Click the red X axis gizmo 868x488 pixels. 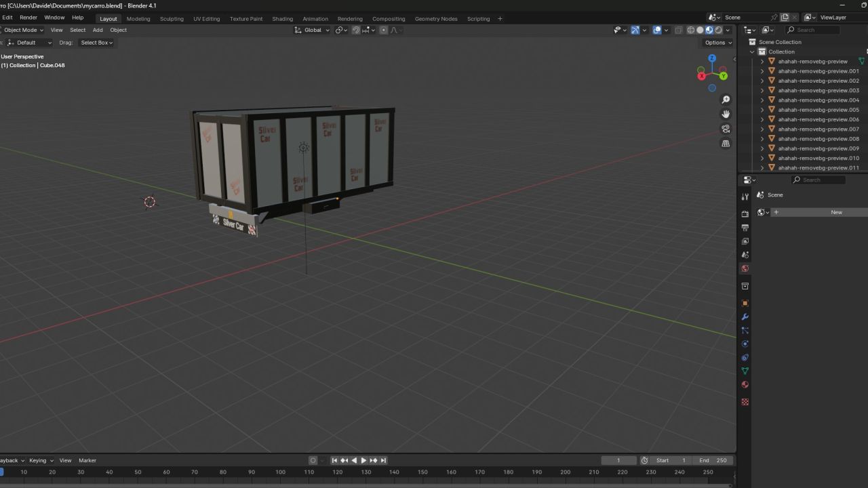click(x=702, y=76)
